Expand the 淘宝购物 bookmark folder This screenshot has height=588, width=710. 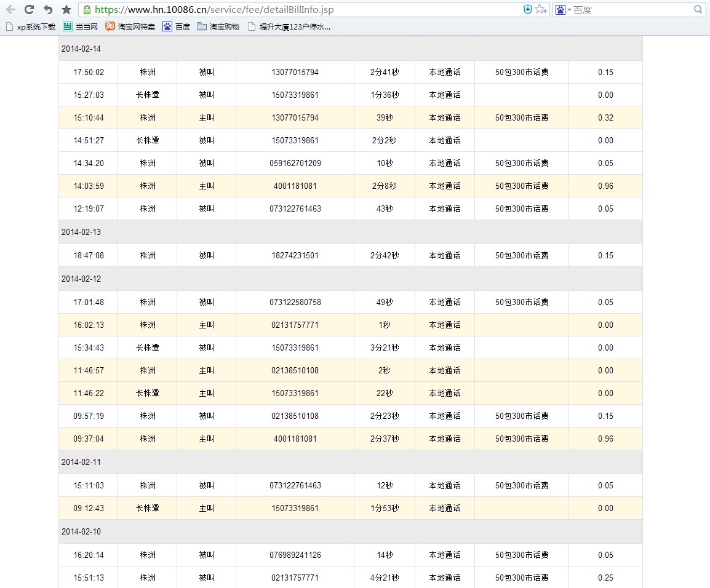[x=218, y=26]
